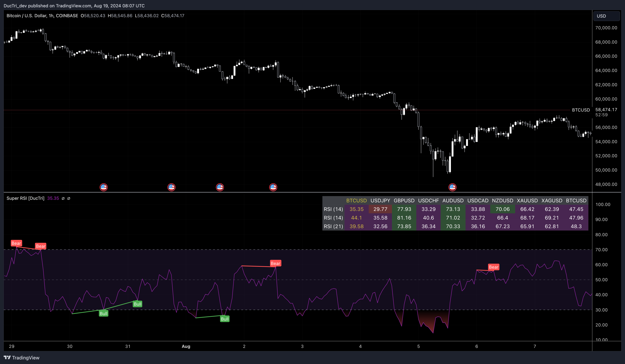625x364 pixels.
Task: Click the second Bear label on July 29
Action: pos(41,246)
